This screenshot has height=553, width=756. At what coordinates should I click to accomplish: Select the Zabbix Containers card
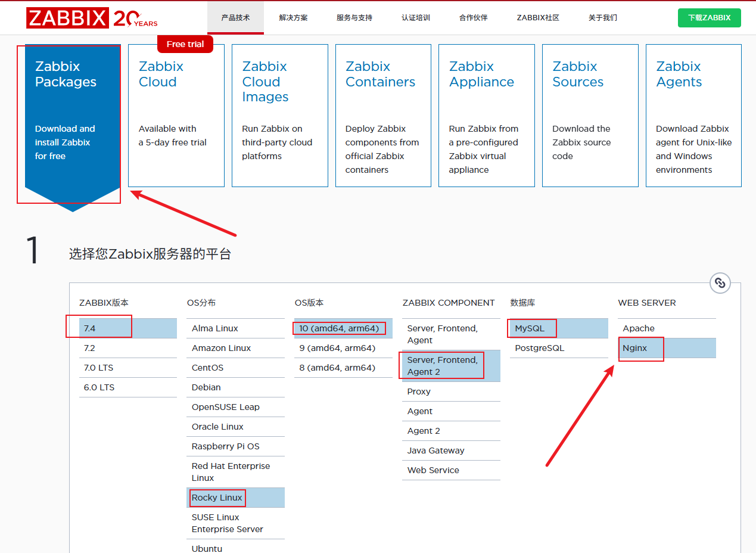click(x=383, y=116)
